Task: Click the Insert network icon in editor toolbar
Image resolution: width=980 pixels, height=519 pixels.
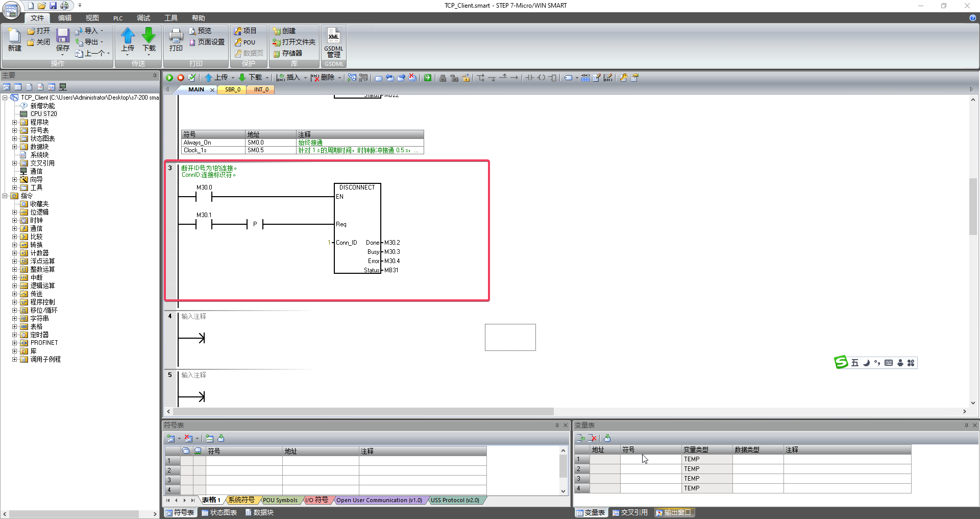Action: click(281, 78)
